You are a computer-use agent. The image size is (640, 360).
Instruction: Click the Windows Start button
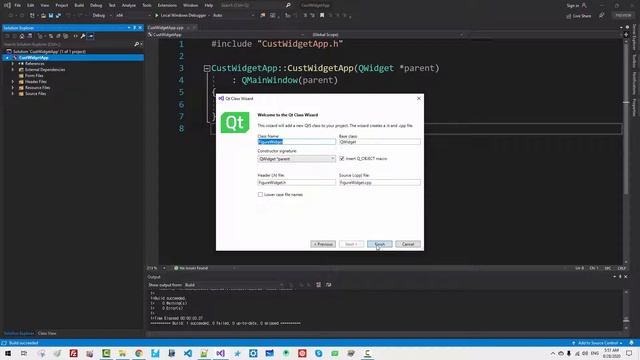8,353
